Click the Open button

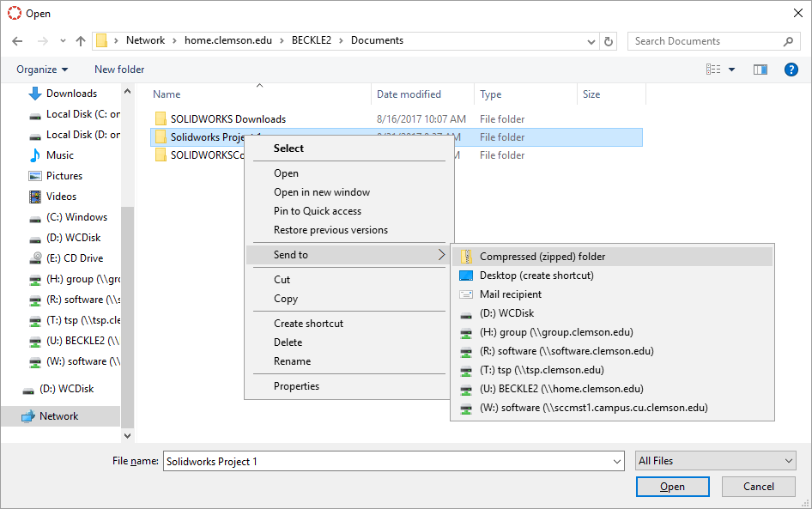click(x=673, y=487)
